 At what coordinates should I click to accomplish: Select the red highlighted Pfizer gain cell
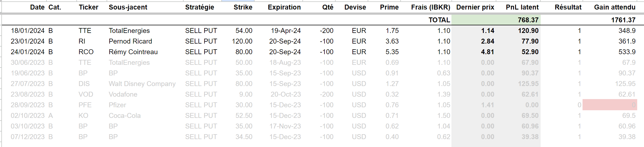click(610, 105)
